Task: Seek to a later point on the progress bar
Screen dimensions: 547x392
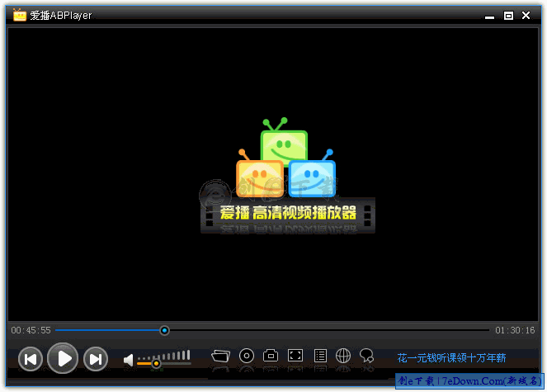Action: [x=329, y=330]
